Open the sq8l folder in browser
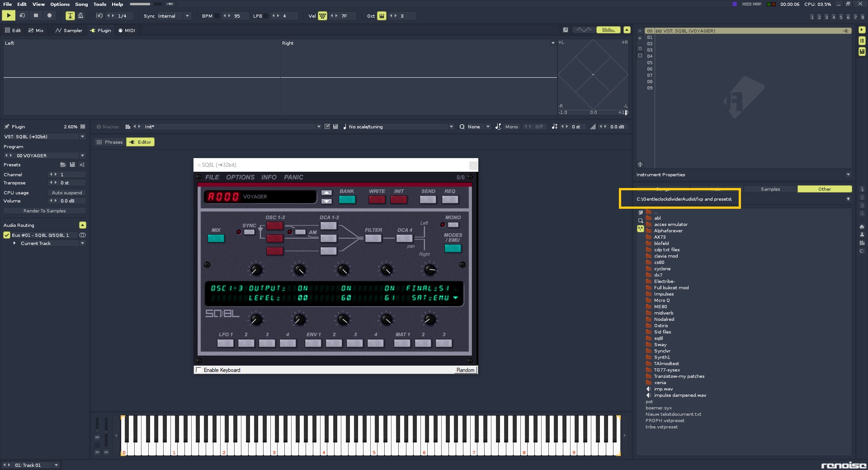The height and width of the screenshot is (470, 868). click(x=658, y=338)
